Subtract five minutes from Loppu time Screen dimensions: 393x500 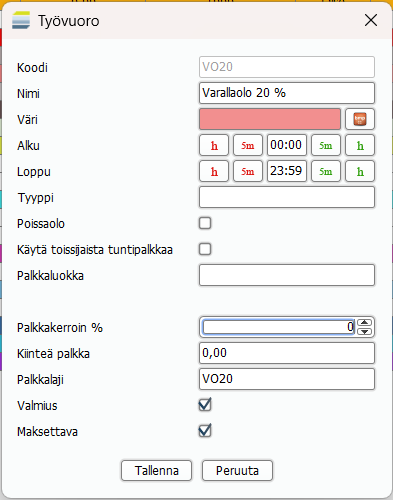coord(248,171)
